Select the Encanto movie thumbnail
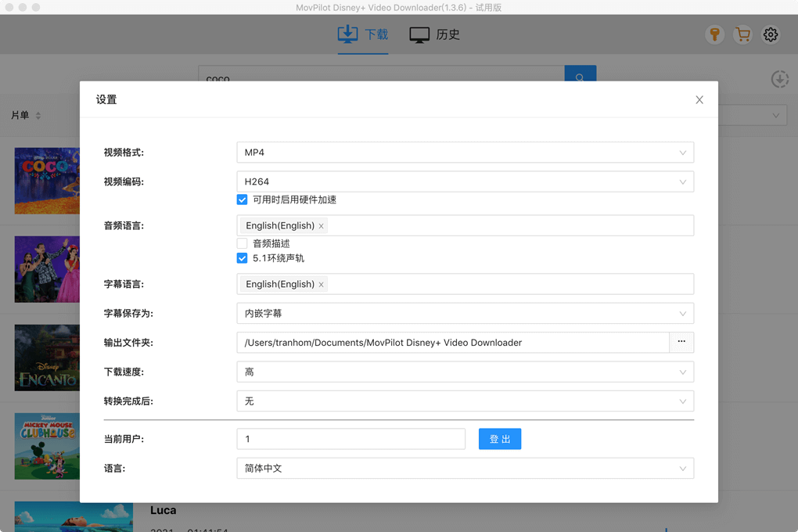The height and width of the screenshot is (532, 798). pos(47,358)
